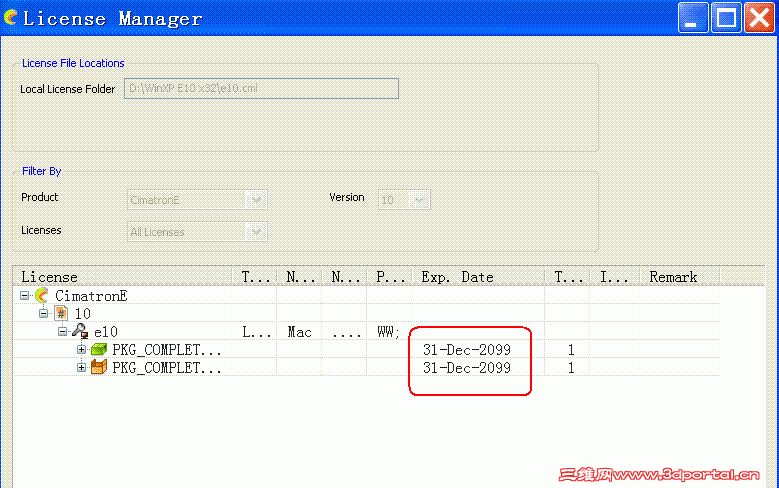This screenshot has height=488, width=779.
Task: Maximize the License Manager window
Action: coord(726,17)
